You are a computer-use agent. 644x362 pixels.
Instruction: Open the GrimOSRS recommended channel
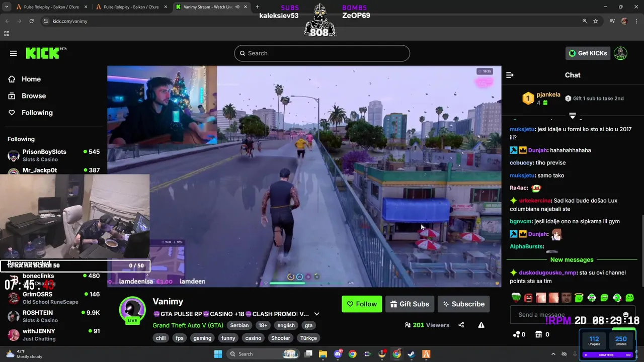(53, 298)
